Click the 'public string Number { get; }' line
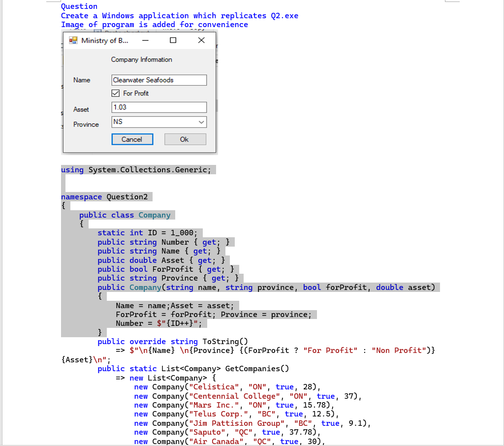504x446 pixels. [163, 242]
